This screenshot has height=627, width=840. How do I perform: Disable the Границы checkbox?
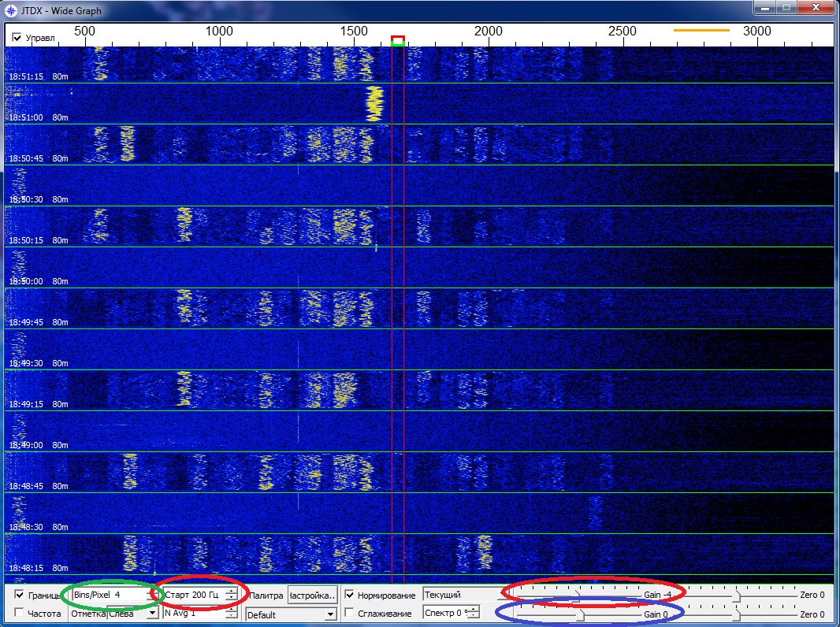pos(20,595)
